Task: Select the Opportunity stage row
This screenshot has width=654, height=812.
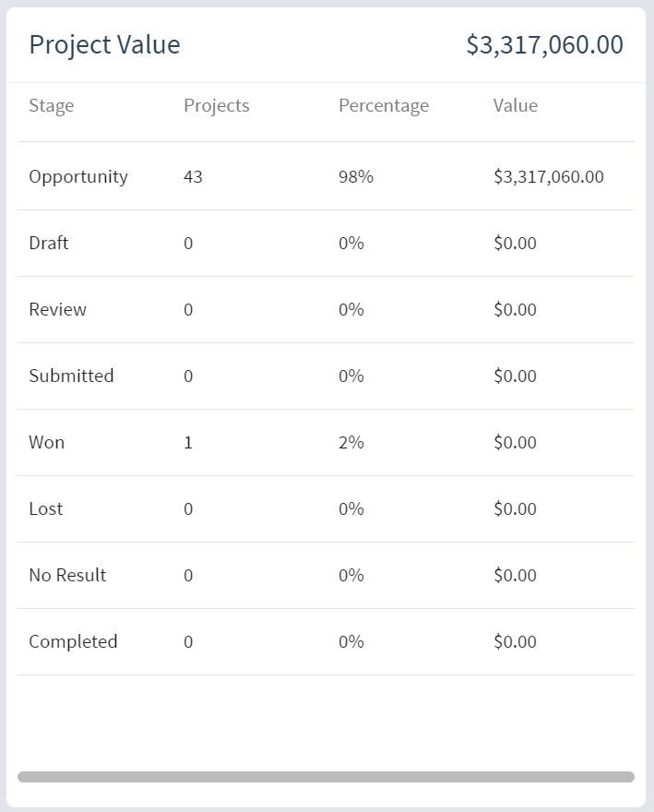Action: tap(78, 177)
